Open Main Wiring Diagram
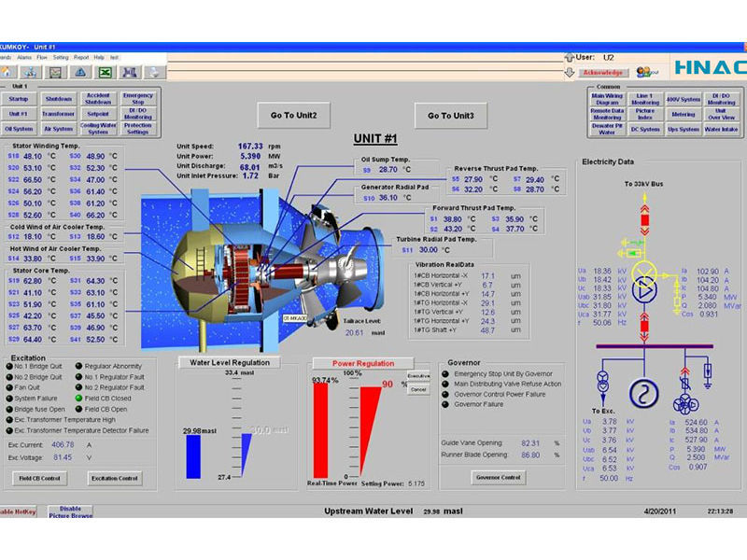Screen dimensions: 747x560 point(607,99)
